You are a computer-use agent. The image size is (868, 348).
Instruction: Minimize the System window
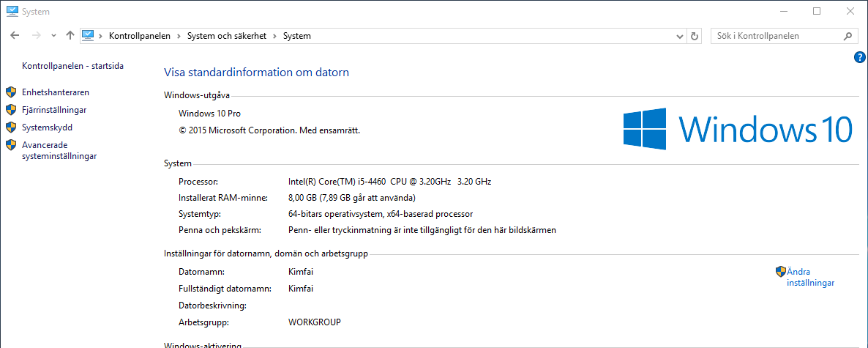coord(783,11)
